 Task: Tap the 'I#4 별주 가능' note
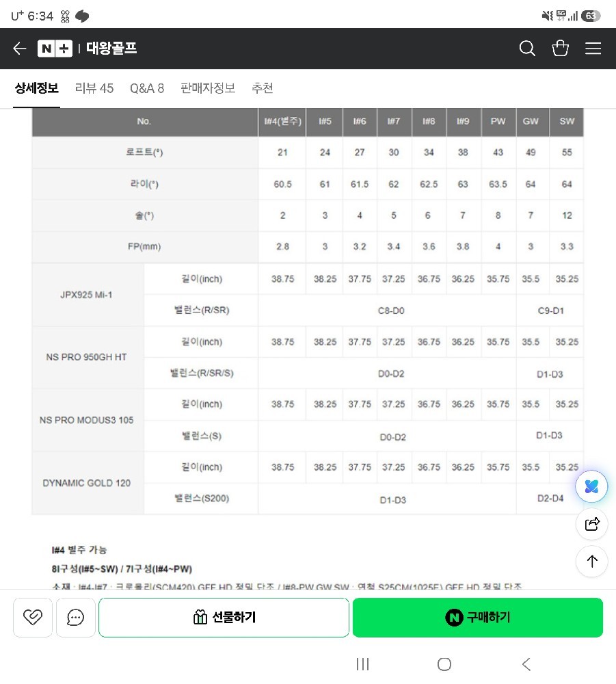79,550
